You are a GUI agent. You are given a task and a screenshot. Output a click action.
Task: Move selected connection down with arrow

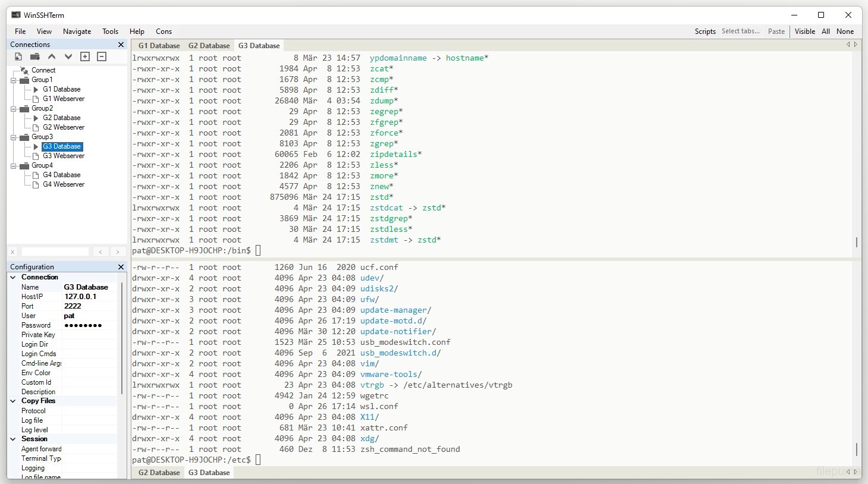click(x=68, y=56)
